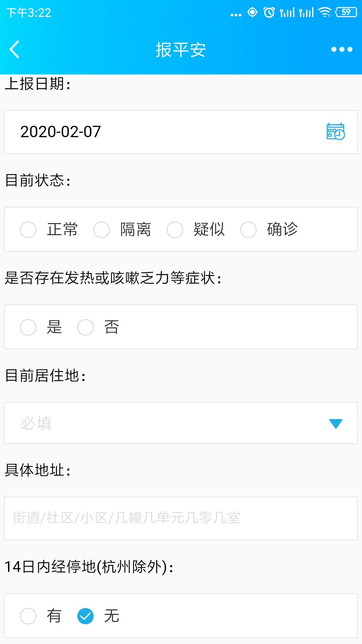Image resolution: width=362 pixels, height=644 pixels.
Task: Tap the back arrow in header
Action: tap(15, 50)
